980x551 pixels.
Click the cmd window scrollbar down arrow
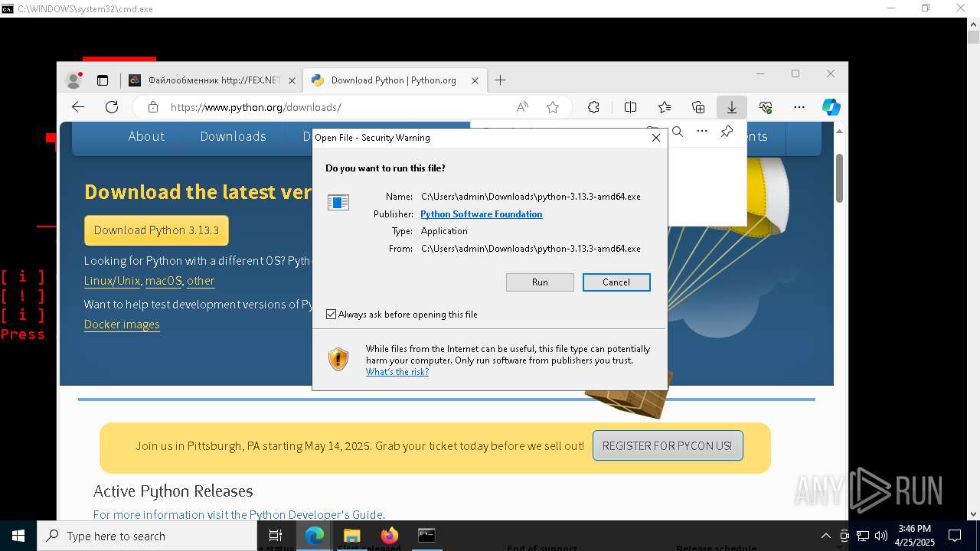pyautogui.click(x=973, y=514)
